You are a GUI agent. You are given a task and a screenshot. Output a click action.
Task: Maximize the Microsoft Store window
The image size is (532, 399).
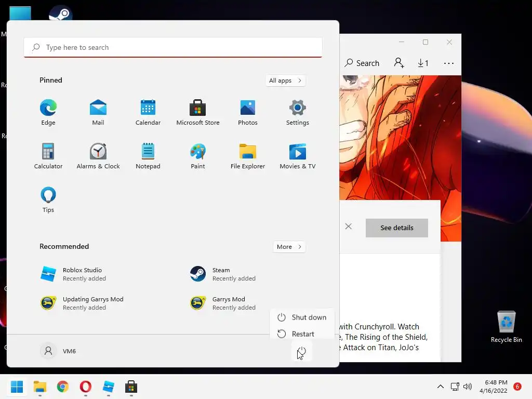(x=425, y=42)
